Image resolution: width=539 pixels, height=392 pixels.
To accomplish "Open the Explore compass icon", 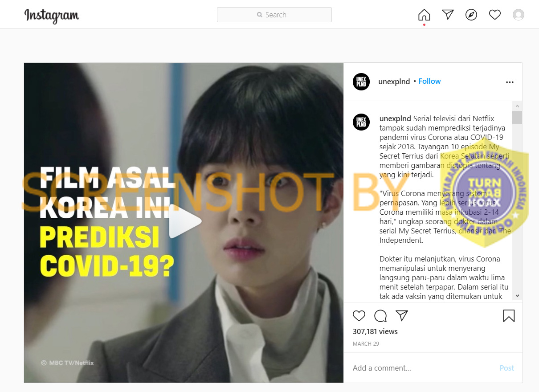I will coord(471,15).
